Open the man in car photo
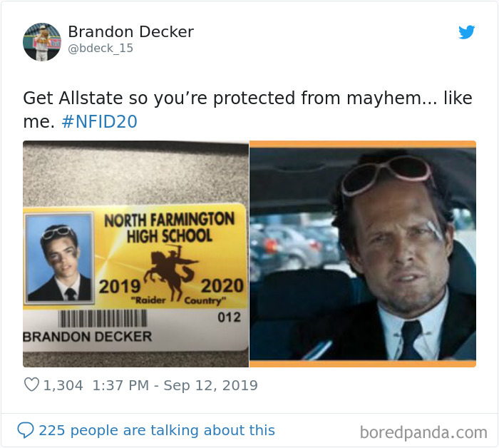The image size is (499, 448). [363, 254]
